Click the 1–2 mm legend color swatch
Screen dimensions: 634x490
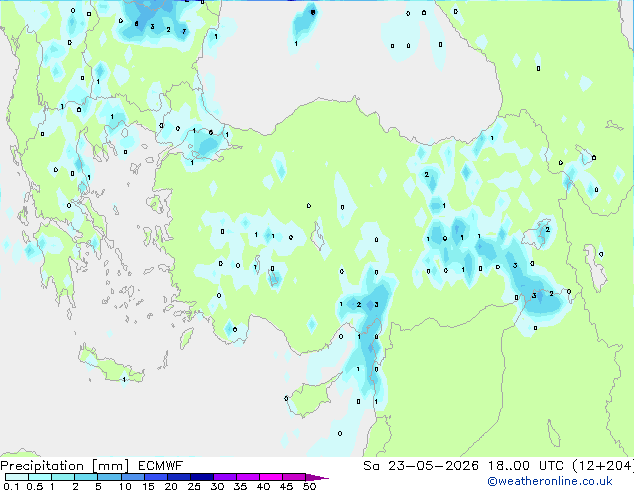(x=63, y=477)
